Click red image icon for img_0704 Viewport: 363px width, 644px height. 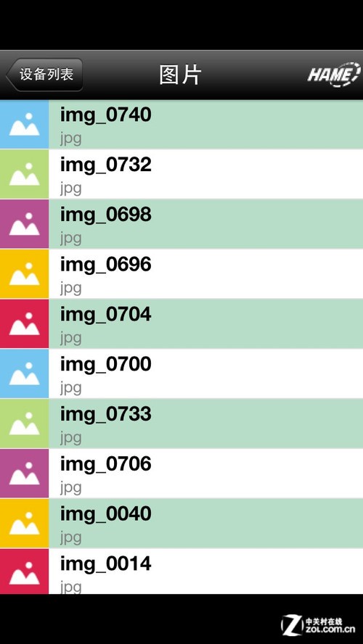[x=24, y=324]
